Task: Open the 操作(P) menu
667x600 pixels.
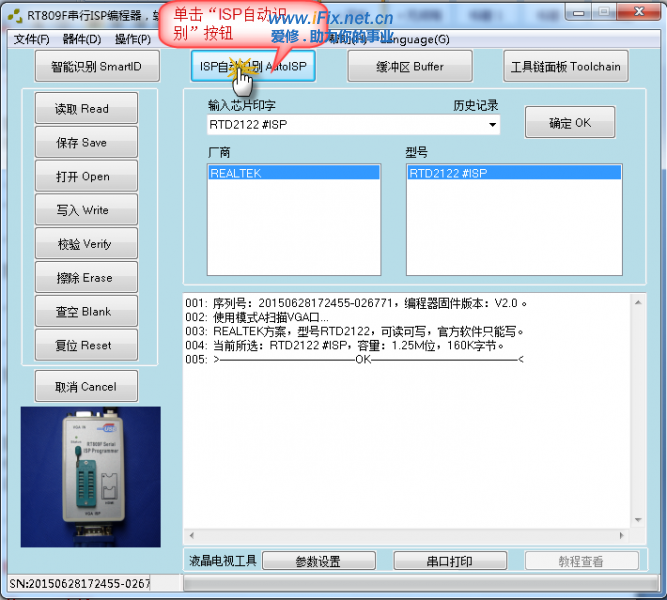Action: tap(132, 39)
